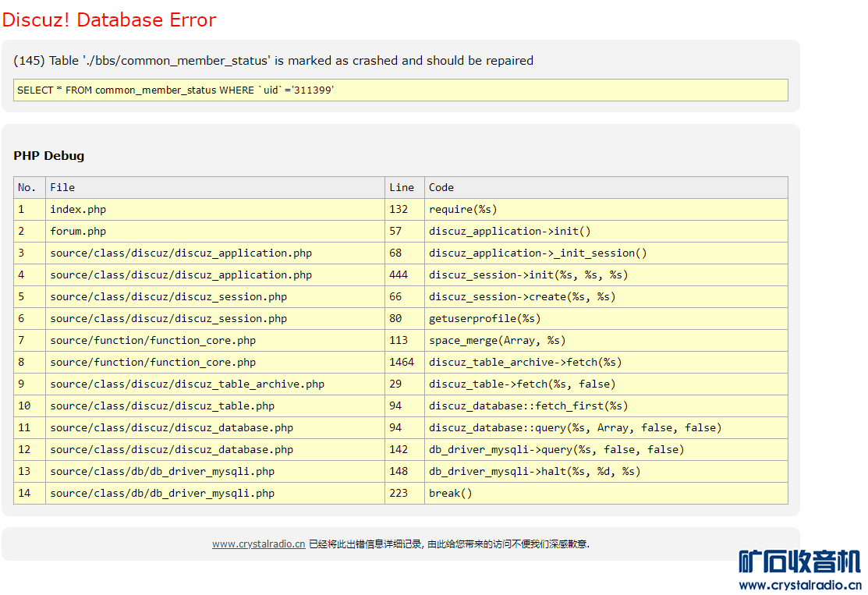Click the Chinese error-logged apology text
Viewport: 868px width, 595px height.
coord(449,544)
